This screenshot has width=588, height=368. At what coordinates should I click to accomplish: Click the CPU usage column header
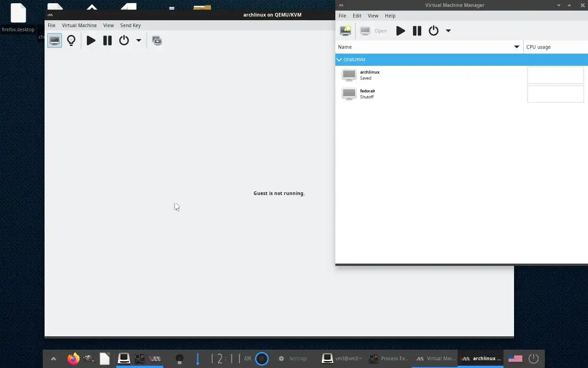coord(555,47)
